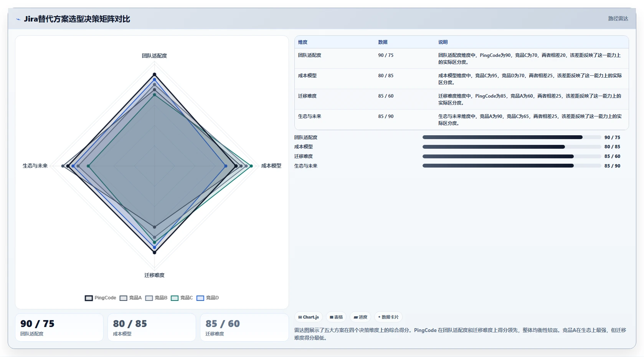The width and height of the screenshot is (644, 357).
Task: Open the 90 / 75 团队适配度 data card
Action: [x=59, y=327]
